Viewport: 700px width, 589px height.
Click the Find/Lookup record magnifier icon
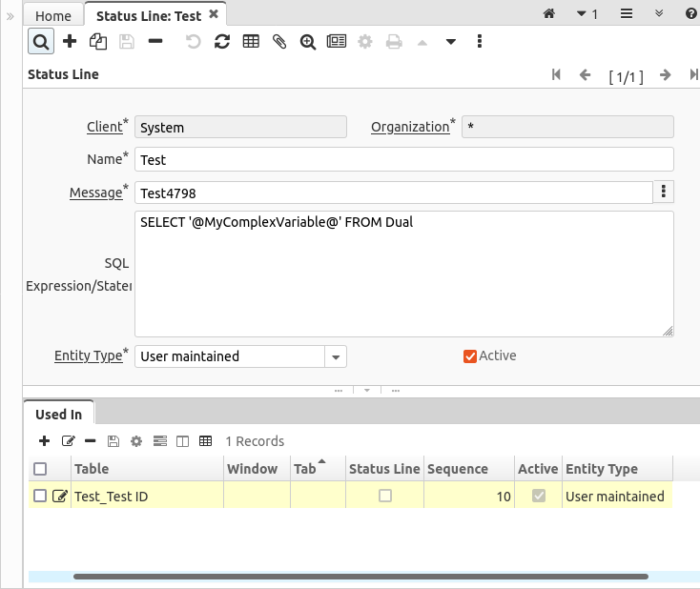point(41,42)
